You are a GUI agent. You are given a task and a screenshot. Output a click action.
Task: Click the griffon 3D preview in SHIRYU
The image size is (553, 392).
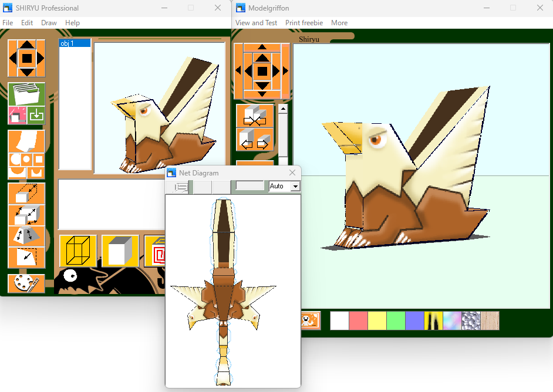pyautogui.click(x=160, y=108)
